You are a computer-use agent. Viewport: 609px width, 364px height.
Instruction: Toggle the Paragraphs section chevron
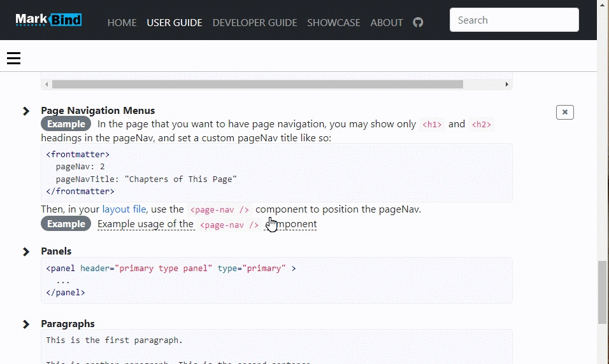click(26, 324)
